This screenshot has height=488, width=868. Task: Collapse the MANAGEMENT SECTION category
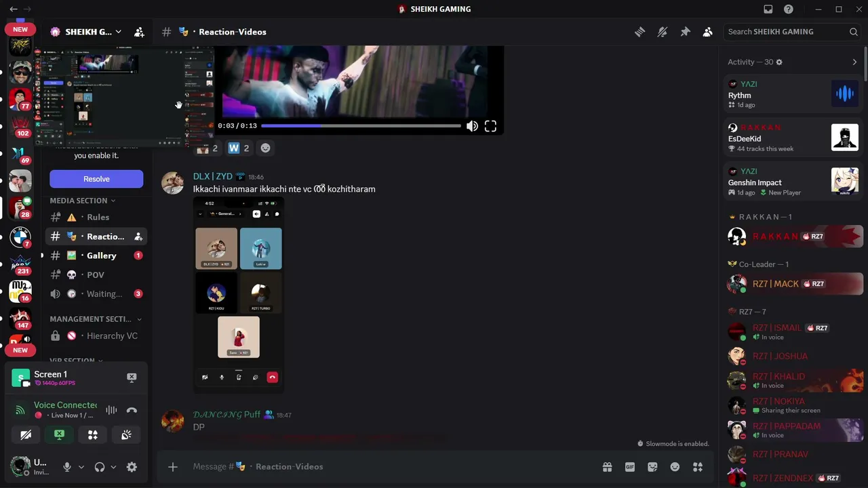[96, 319]
